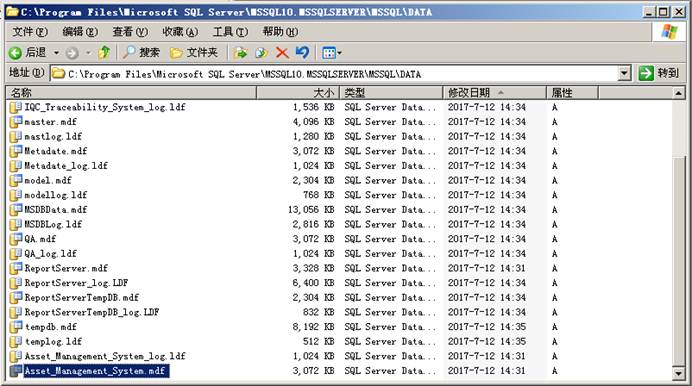Click the red Delete X icon
The width and height of the screenshot is (692, 386).
tap(282, 53)
